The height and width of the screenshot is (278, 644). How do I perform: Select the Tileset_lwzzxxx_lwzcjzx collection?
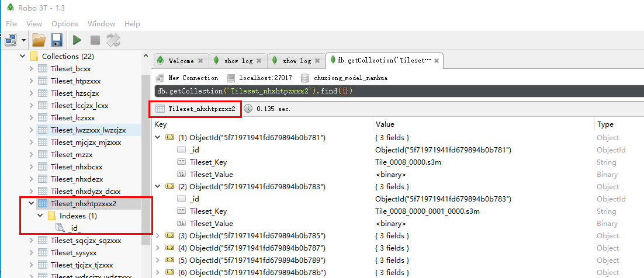88,130
